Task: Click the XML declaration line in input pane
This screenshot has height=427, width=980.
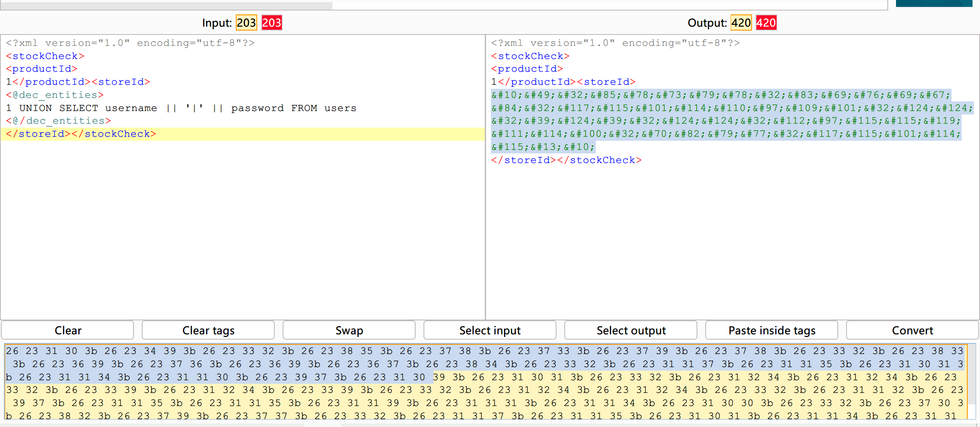Action: 130,43
